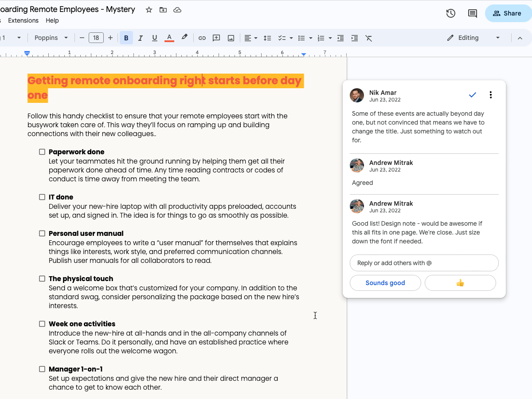Open text alignment options
Screen dimensions: 532x399
(250, 38)
